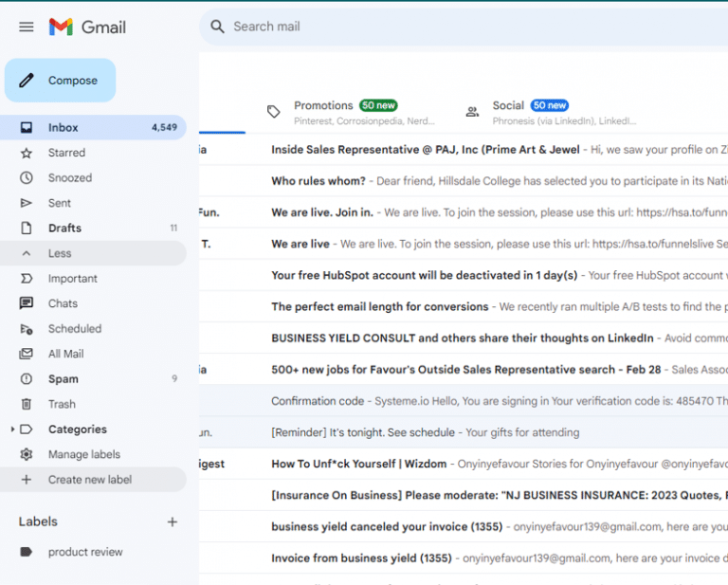Click the Snoozed clock icon
The height and width of the screenshot is (585, 728).
pyautogui.click(x=27, y=178)
